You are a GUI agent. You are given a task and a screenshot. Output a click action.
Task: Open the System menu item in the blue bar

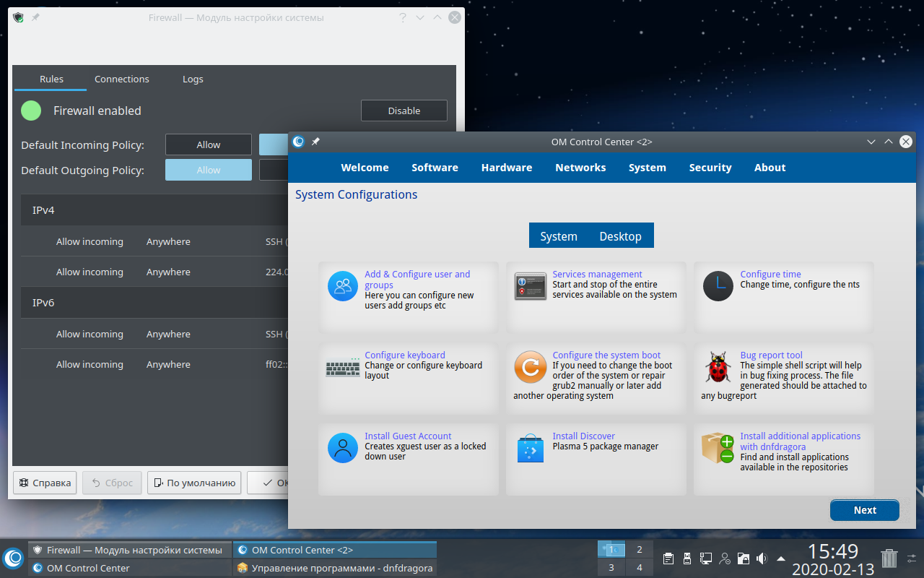click(x=648, y=168)
